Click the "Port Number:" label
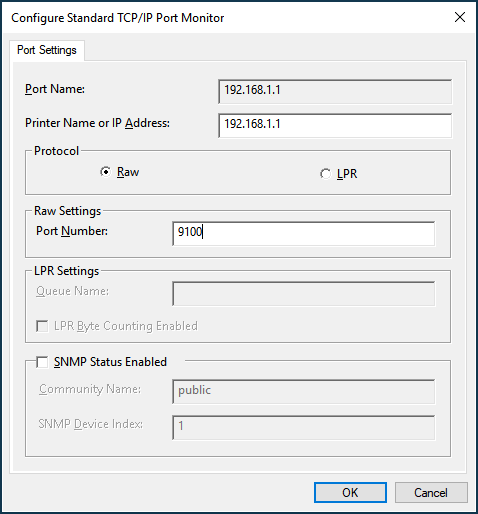Image resolution: width=478 pixels, height=514 pixels. (x=72, y=231)
